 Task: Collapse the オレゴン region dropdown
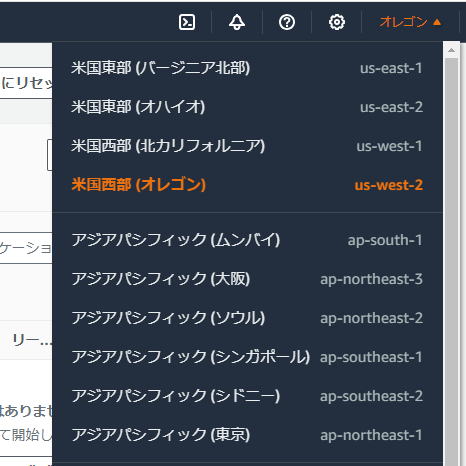(410, 22)
